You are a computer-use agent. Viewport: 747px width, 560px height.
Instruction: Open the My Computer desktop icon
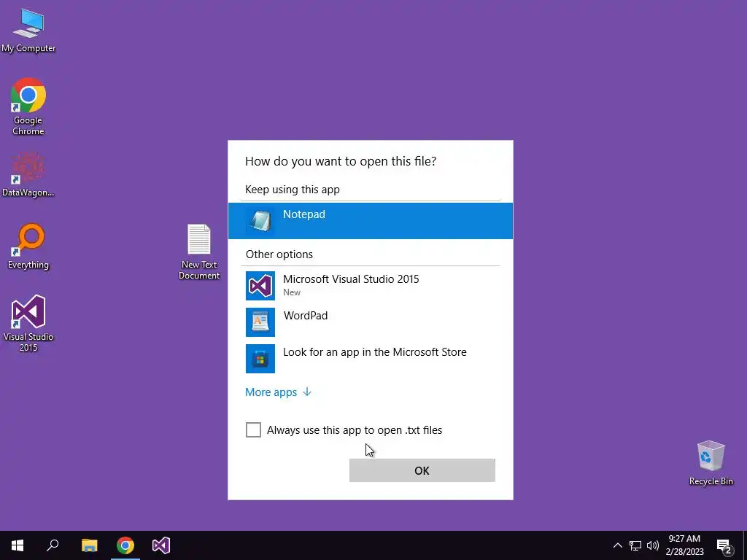tap(28, 31)
